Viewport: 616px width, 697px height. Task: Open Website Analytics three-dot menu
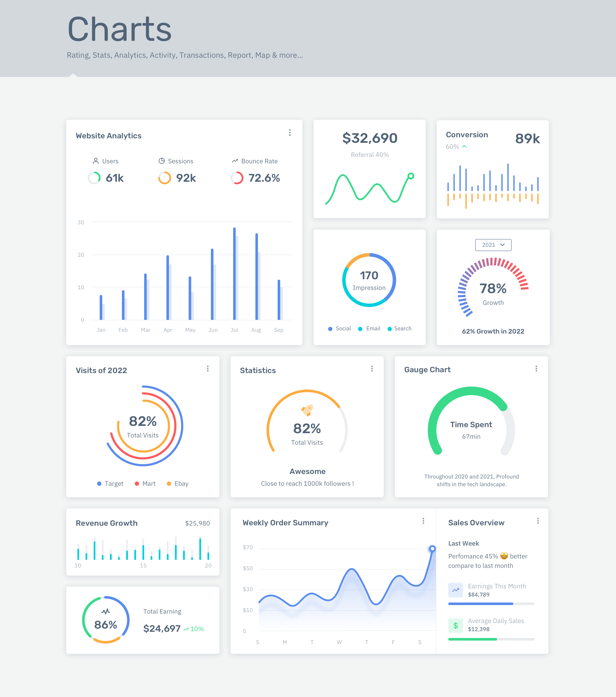click(290, 133)
